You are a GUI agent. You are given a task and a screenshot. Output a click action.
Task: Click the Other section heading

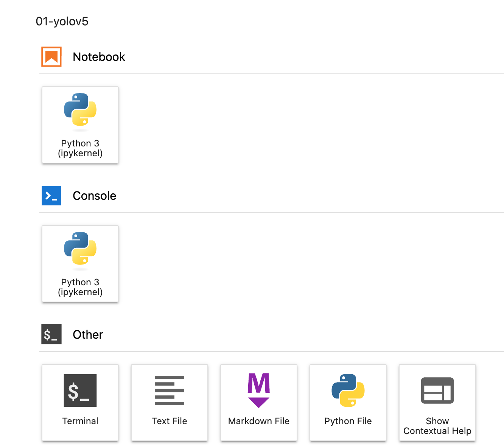pyautogui.click(x=88, y=335)
